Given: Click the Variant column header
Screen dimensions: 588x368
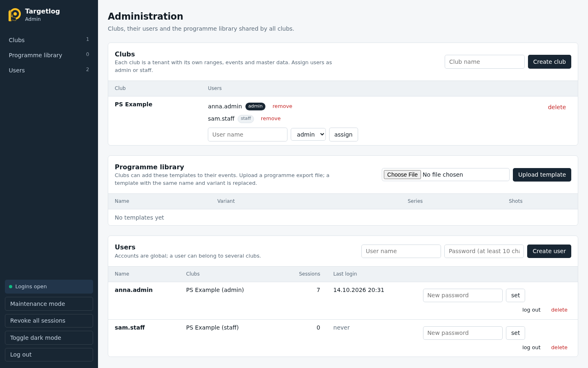Looking at the screenshot, I should [226, 201].
